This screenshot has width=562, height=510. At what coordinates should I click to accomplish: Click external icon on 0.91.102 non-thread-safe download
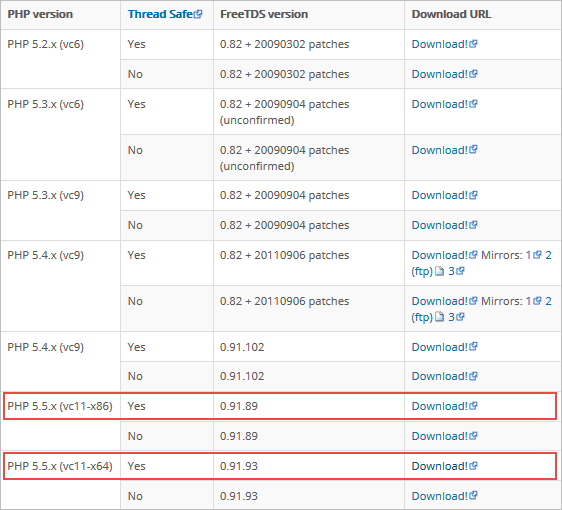[x=473, y=376]
